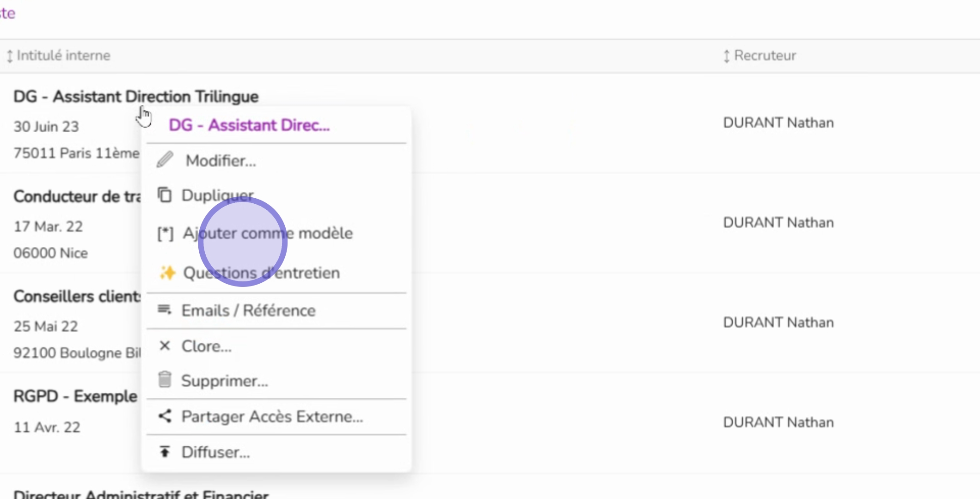The image size is (980, 499).
Task: Click the date 17 Mar. 22
Action: 48,226
